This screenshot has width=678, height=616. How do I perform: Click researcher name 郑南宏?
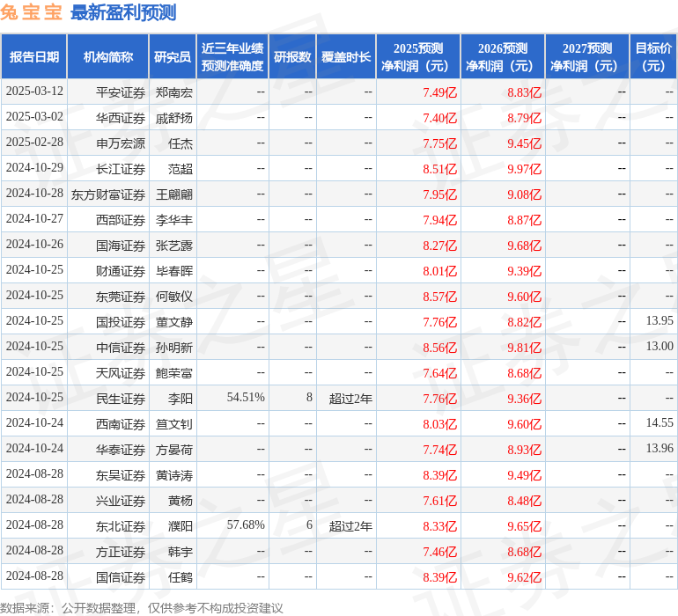click(x=173, y=92)
